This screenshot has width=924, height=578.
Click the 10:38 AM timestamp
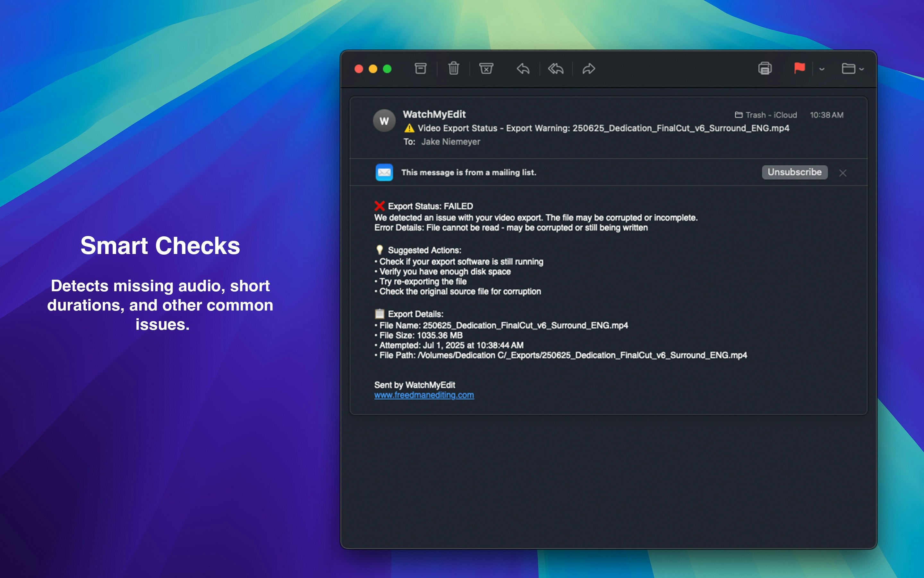[x=827, y=115]
